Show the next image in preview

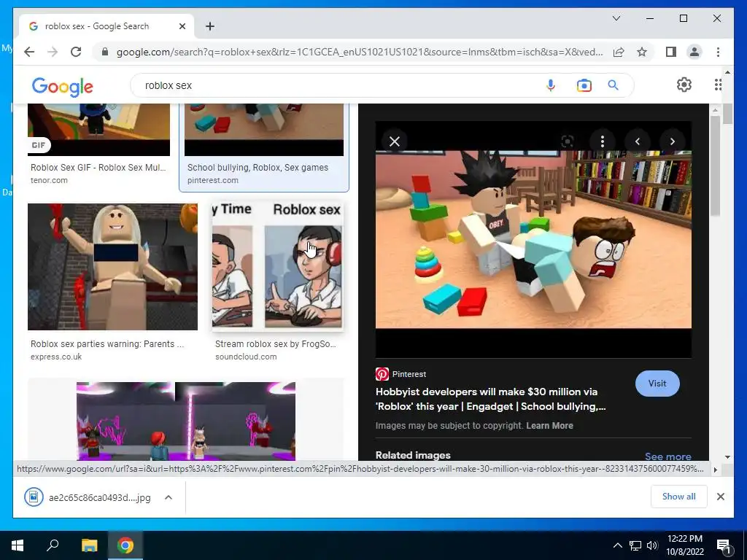coord(672,141)
